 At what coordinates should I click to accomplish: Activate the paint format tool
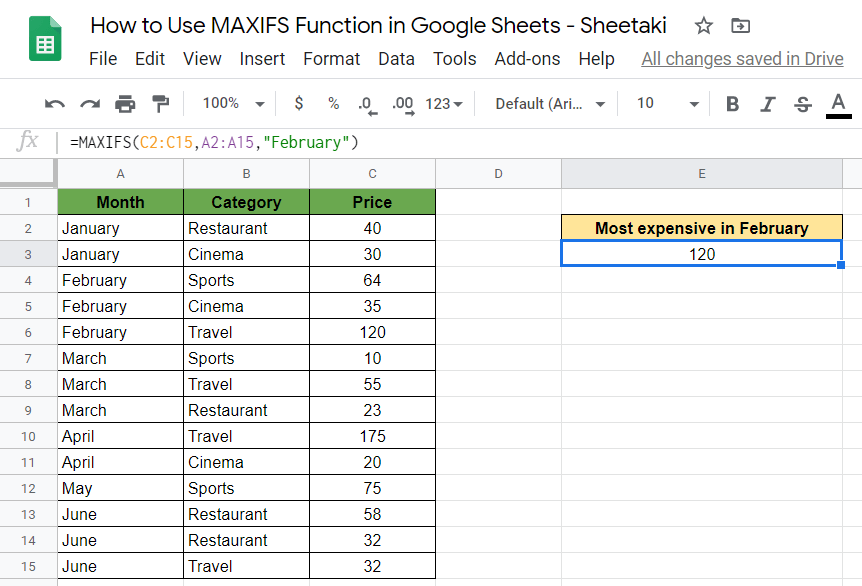click(x=160, y=103)
